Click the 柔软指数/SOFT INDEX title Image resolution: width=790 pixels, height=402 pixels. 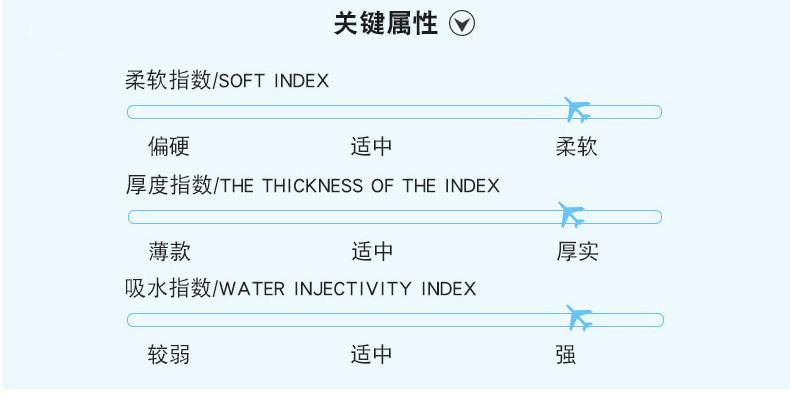(x=227, y=81)
